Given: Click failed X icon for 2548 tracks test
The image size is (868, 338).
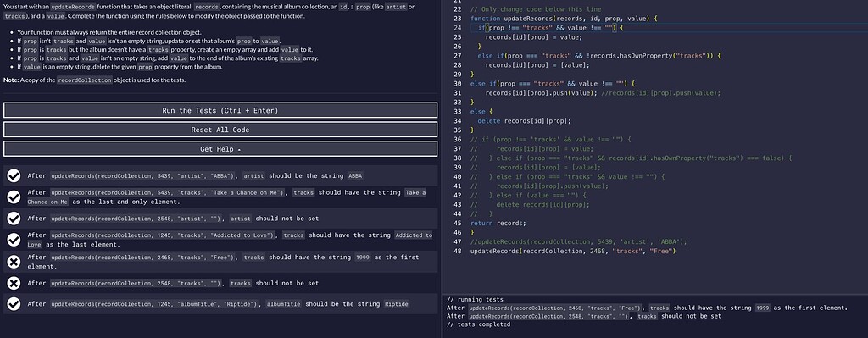Looking at the screenshot, I should coord(14,283).
